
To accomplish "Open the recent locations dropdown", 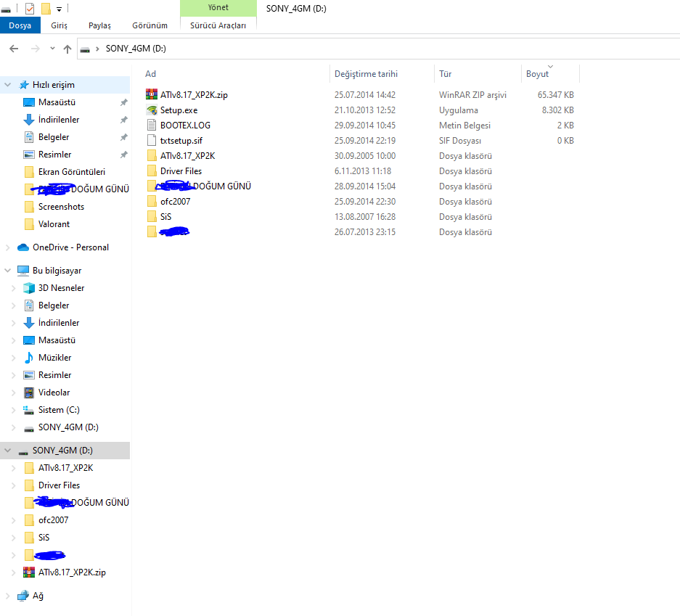I will [x=52, y=49].
